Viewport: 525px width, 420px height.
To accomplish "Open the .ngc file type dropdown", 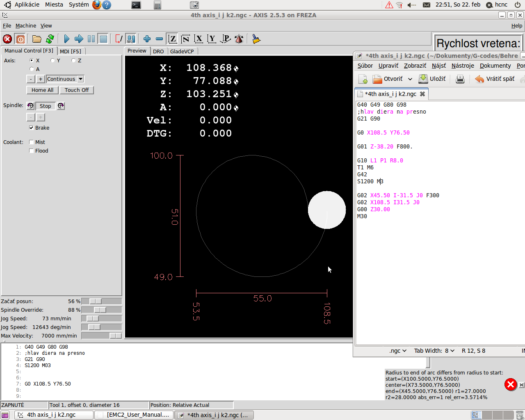I will 398,351.
